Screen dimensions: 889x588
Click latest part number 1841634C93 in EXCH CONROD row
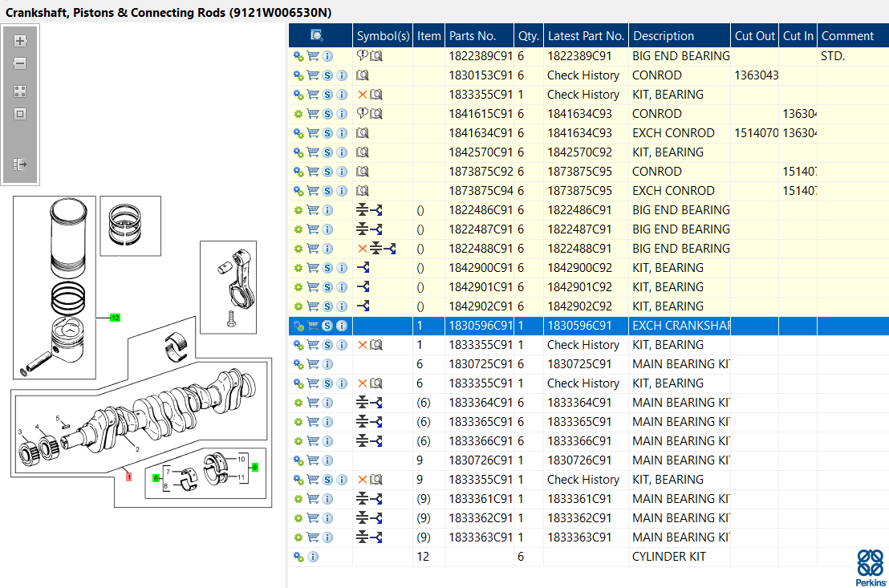coord(579,133)
